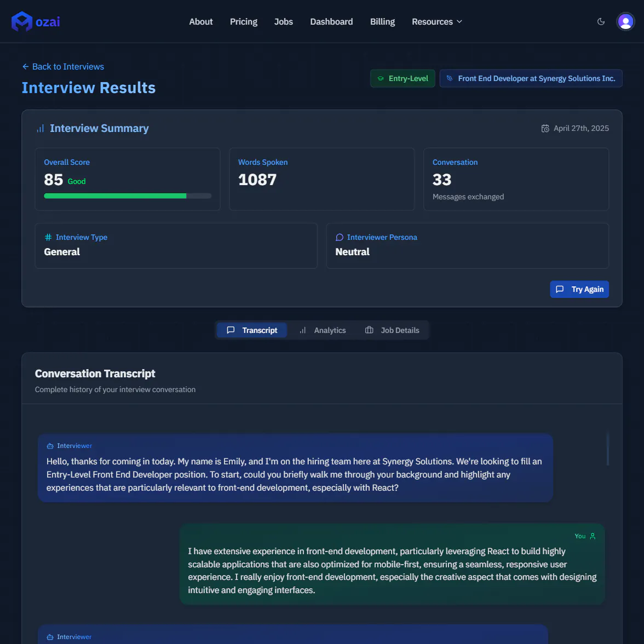Click the Interview Summary heading text
The width and height of the screenshot is (644, 644).
click(x=100, y=129)
